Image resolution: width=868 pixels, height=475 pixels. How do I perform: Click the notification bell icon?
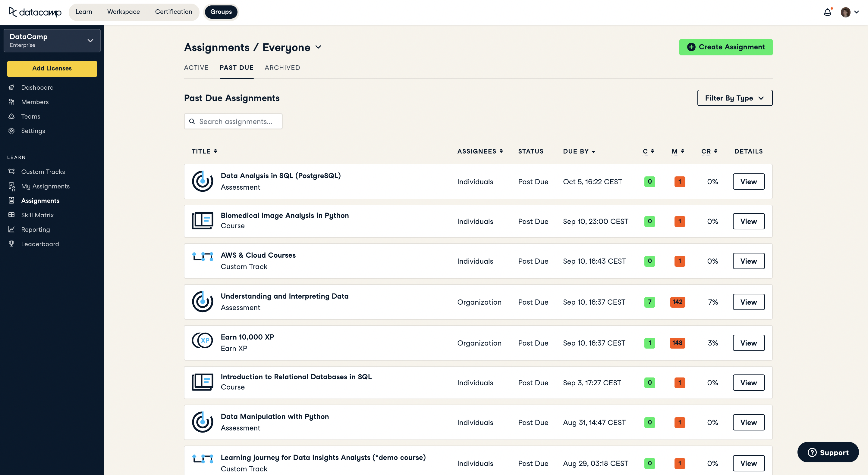[x=827, y=12]
